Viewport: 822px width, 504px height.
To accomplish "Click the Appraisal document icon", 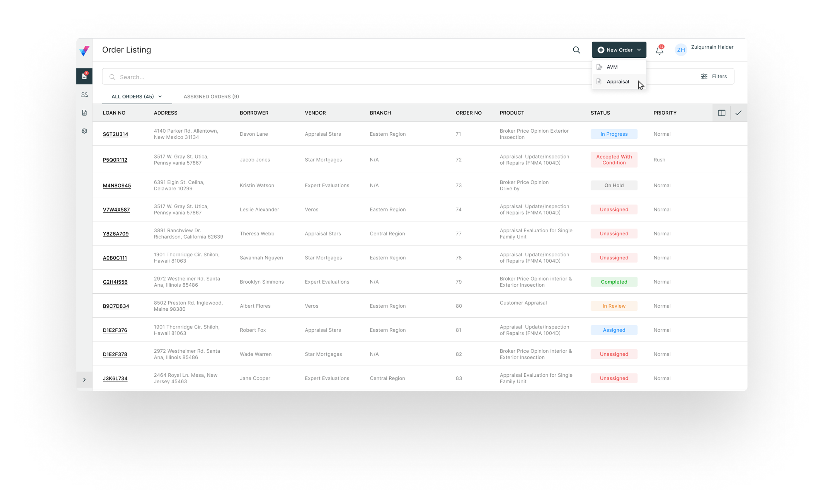I will pyautogui.click(x=599, y=81).
